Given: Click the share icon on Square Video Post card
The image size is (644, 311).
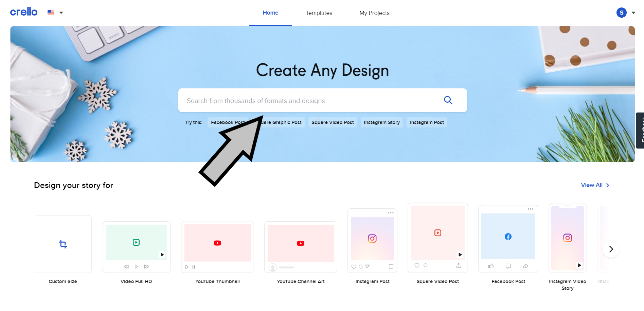Looking at the screenshot, I should 459,265.
